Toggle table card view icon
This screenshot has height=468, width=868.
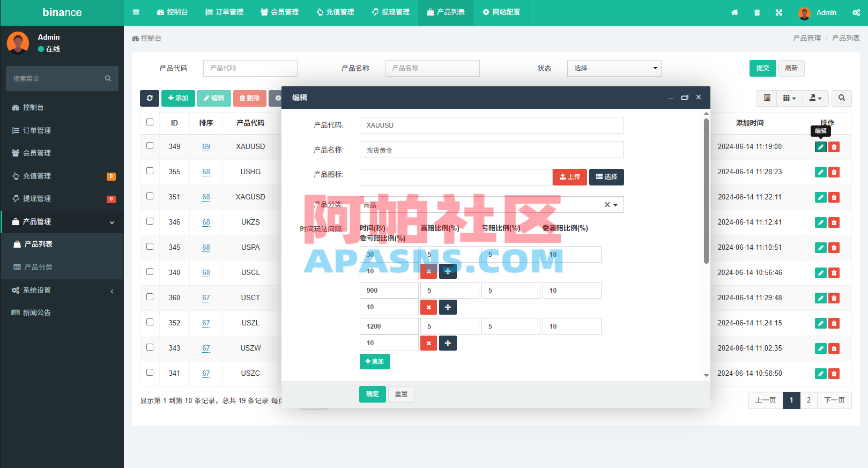pyautogui.click(x=767, y=98)
